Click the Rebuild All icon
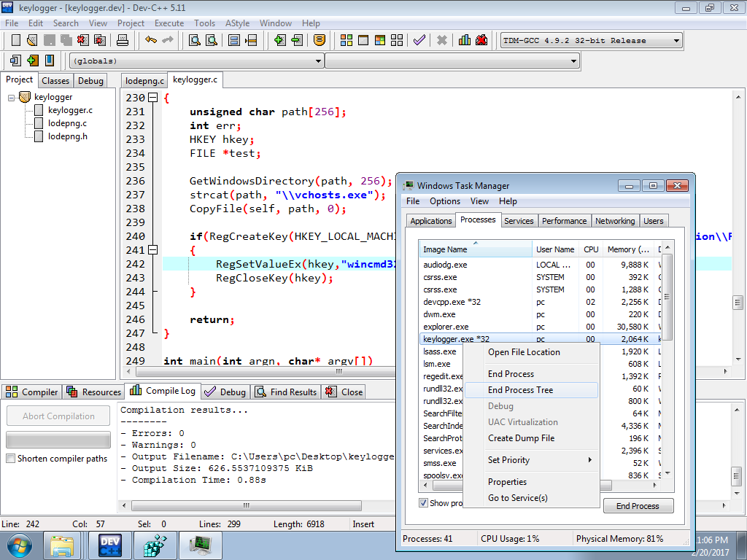 [396, 40]
